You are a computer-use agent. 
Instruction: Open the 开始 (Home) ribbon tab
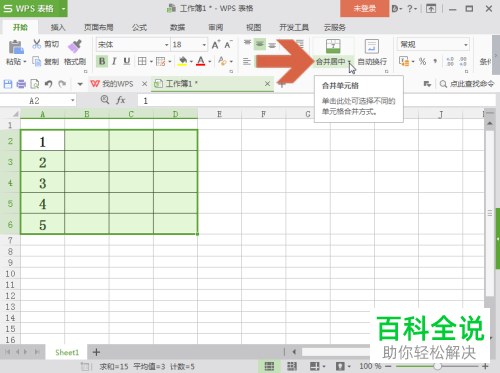[x=20, y=27]
